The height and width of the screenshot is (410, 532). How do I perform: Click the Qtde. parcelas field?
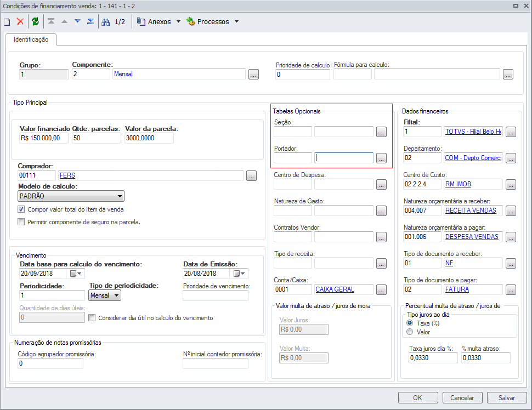coord(97,138)
